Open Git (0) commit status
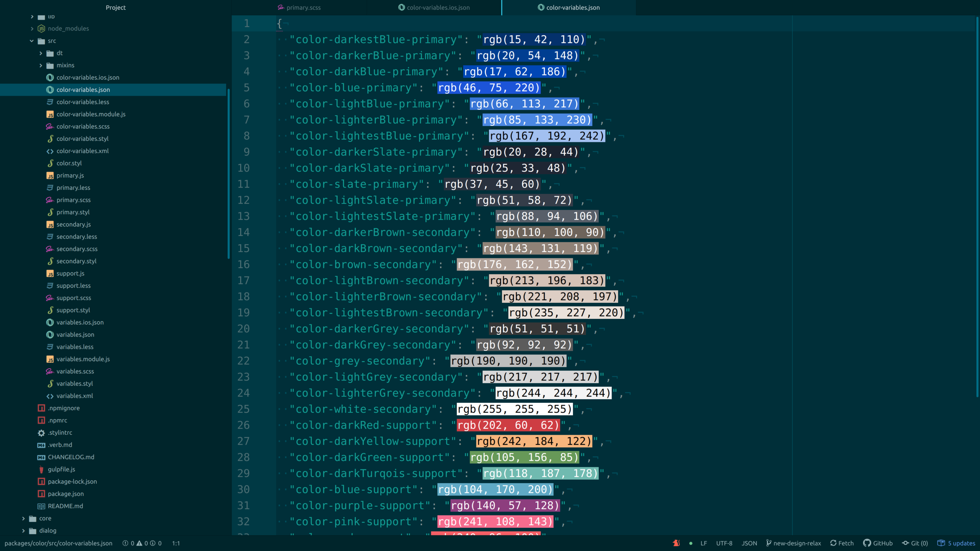Viewport: 980px width, 551px height. click(x=915, y=543)
